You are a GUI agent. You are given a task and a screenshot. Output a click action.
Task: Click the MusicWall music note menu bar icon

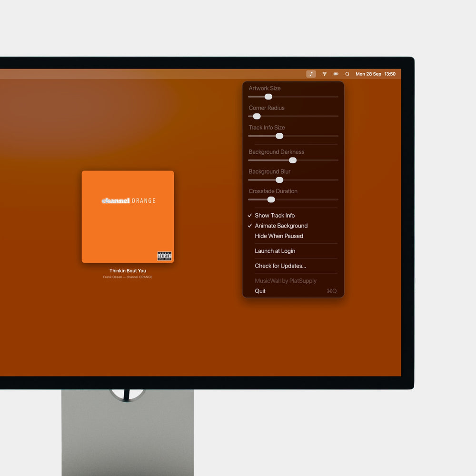pos(311,74)
